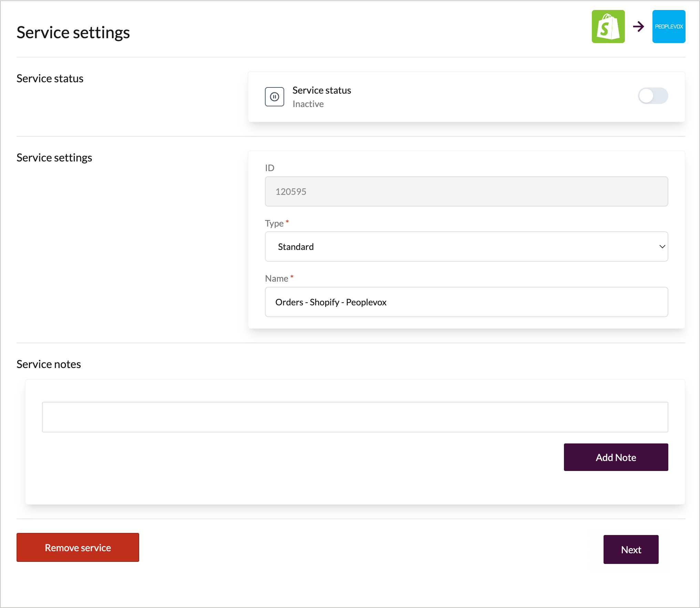This screenshot has height=608, width=700.
Task: Click the Service notes section heading
Action: click(x=49, y=364)
